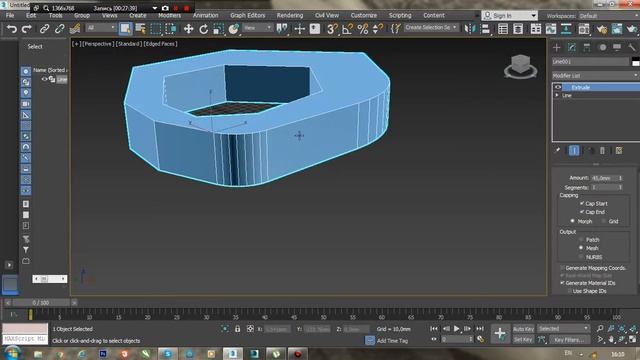
Task: Click Remove Modifier trash icon
Action: click(602, 151)
